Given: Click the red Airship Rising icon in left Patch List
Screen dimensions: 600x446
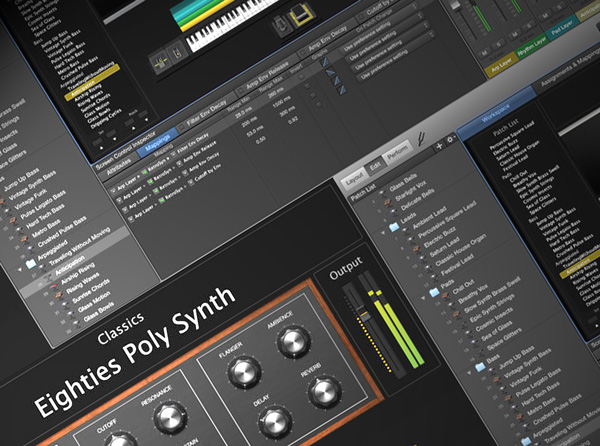Looking at the screenshot, I should 54,285.
